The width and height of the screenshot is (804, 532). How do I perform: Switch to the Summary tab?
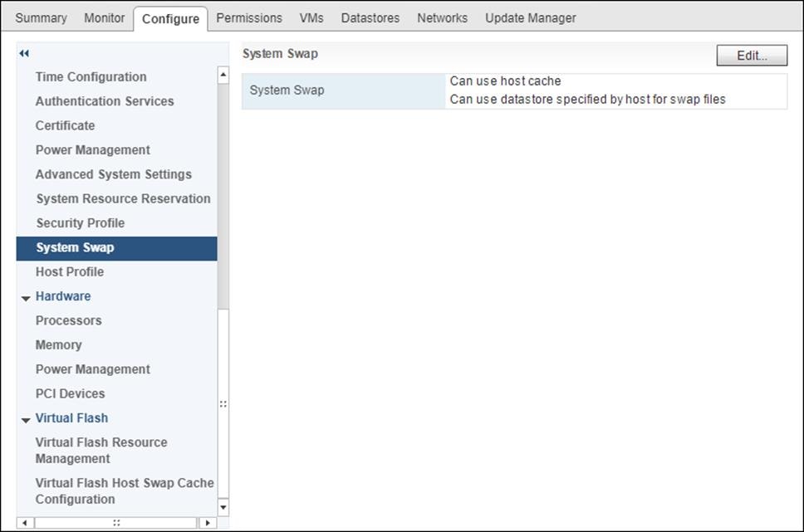(x=41, y=17)
